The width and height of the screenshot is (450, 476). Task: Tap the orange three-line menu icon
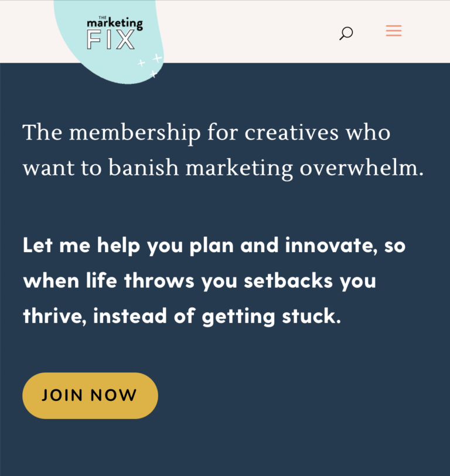click(393, 30)
